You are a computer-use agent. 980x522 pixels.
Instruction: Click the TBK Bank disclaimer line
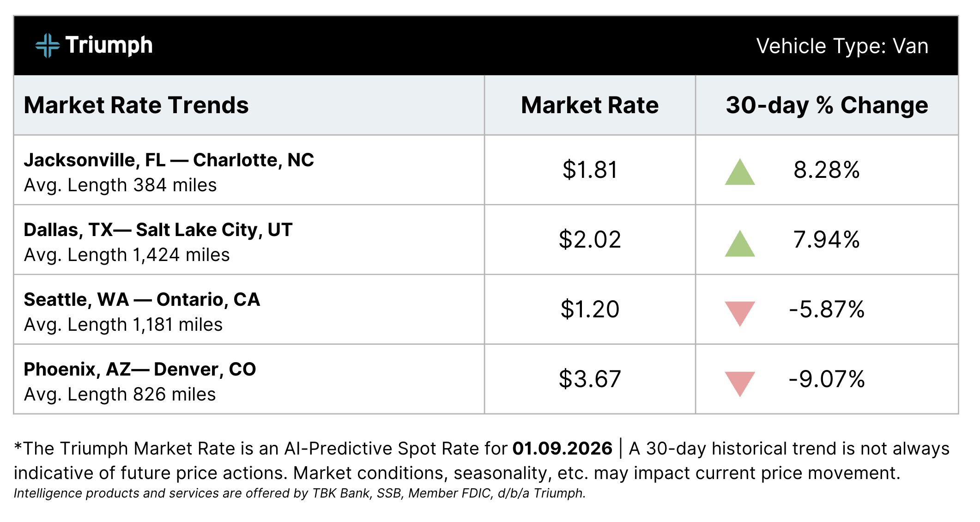(x=299, y=493)
